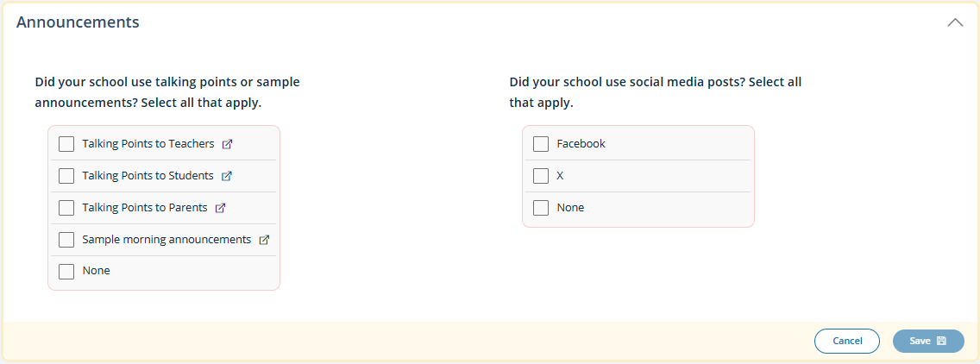This screenshot has height=364, width=980.
Task: Click the Cancel button
Action: 847,341
